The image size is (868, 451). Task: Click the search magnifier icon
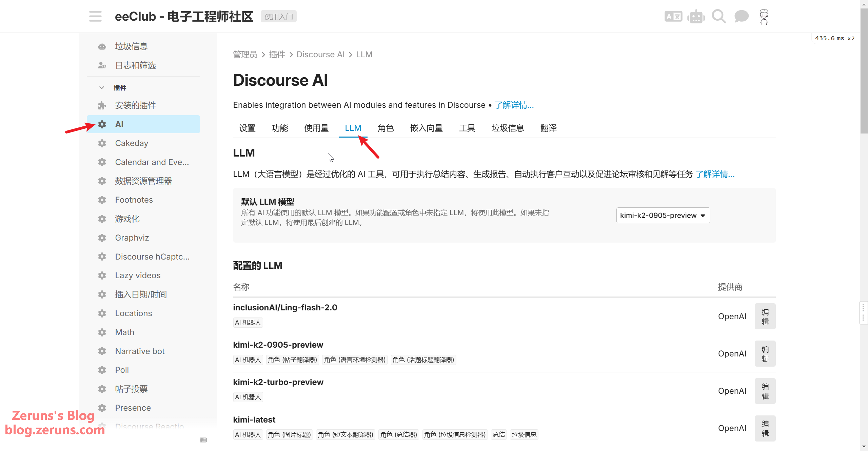tap(718, 16)
